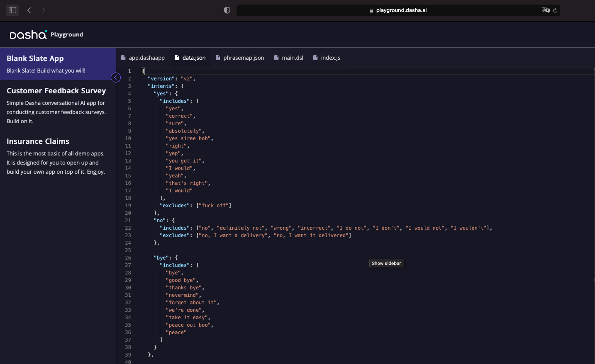595x364 pixels.
Task: Click the index.js file icon
Action: coord(315,58)
